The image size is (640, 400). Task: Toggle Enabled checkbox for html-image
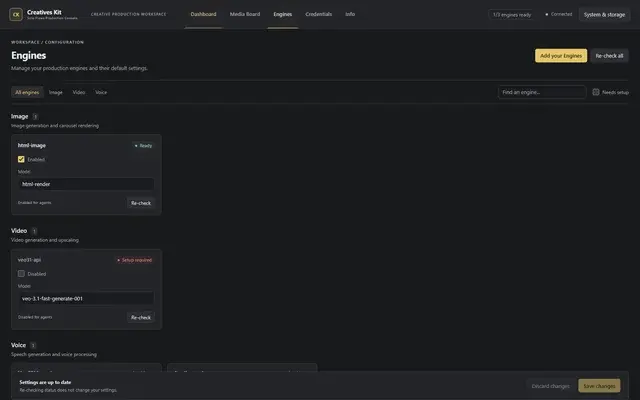point(21,159)
